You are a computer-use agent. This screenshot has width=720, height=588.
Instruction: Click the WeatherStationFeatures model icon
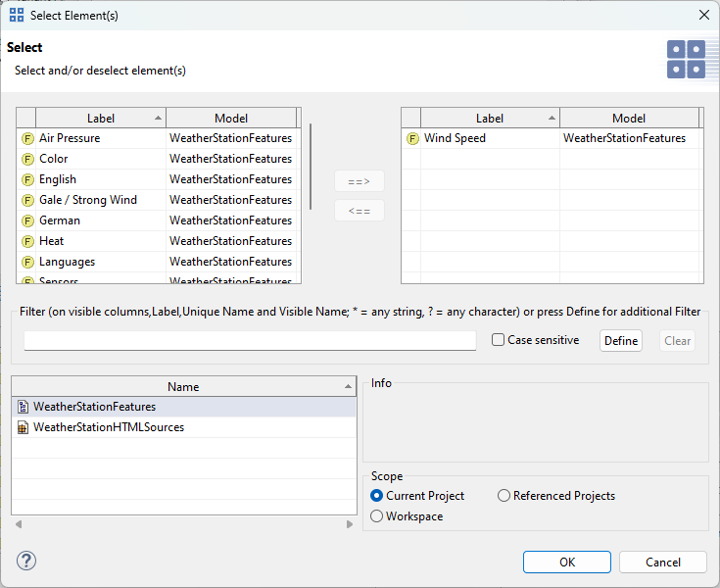coord(24,407)
